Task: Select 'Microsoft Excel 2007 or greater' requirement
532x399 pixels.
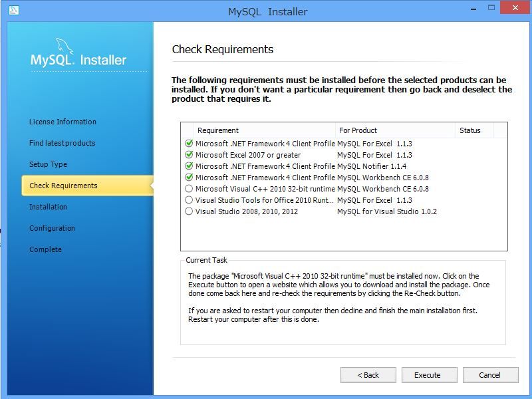Action: (248, 155)
